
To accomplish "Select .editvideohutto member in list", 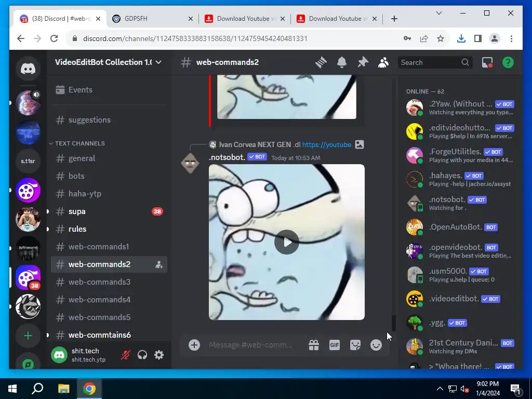I will point(460,131).
